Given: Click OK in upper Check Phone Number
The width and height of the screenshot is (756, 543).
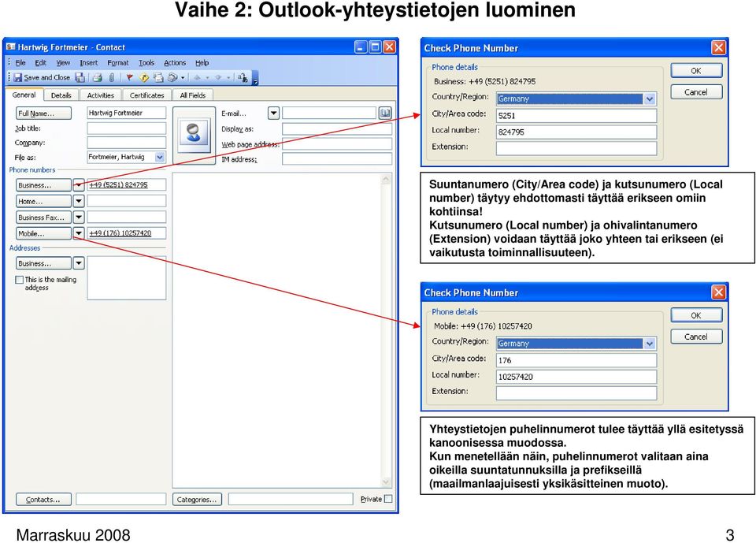Looking at the screenshot, I should (x=696, y=70).
